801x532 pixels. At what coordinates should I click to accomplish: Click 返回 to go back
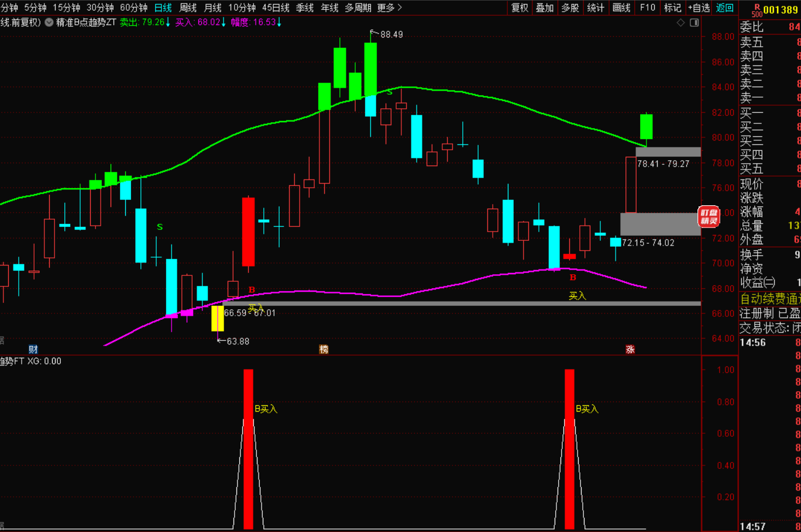pos(725,8)
